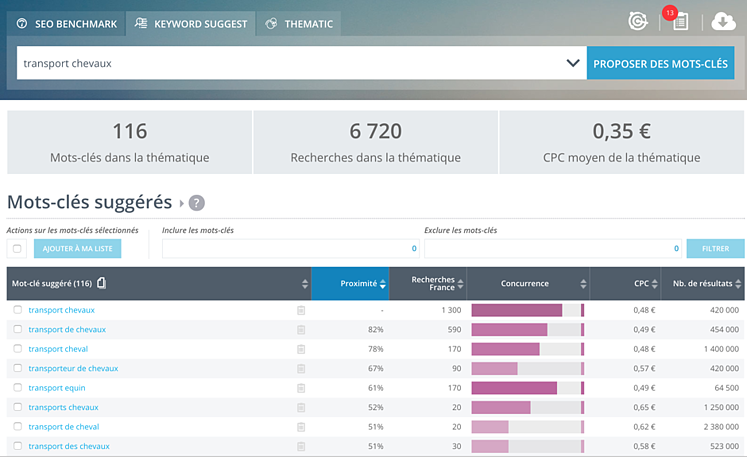Check the box for transport de cheval
This screenshot has width=747, height=457.
18,427
